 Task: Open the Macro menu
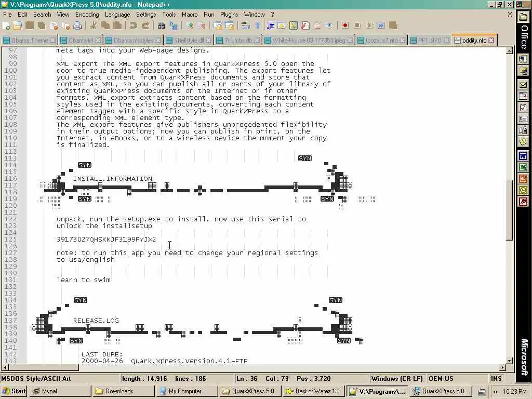pyautogui.click(x=189, y=15)
